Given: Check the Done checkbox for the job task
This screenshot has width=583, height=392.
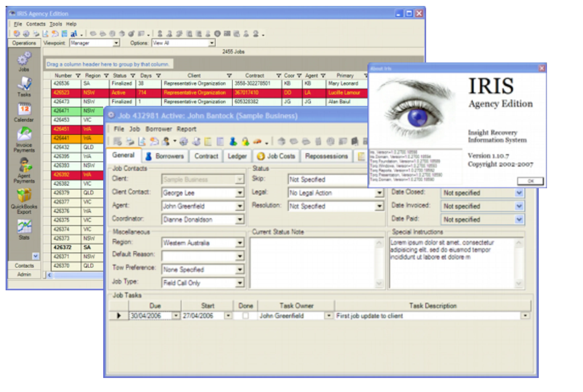Looking at the screenshot, I should pyautogui.click(x=246, y=316).
